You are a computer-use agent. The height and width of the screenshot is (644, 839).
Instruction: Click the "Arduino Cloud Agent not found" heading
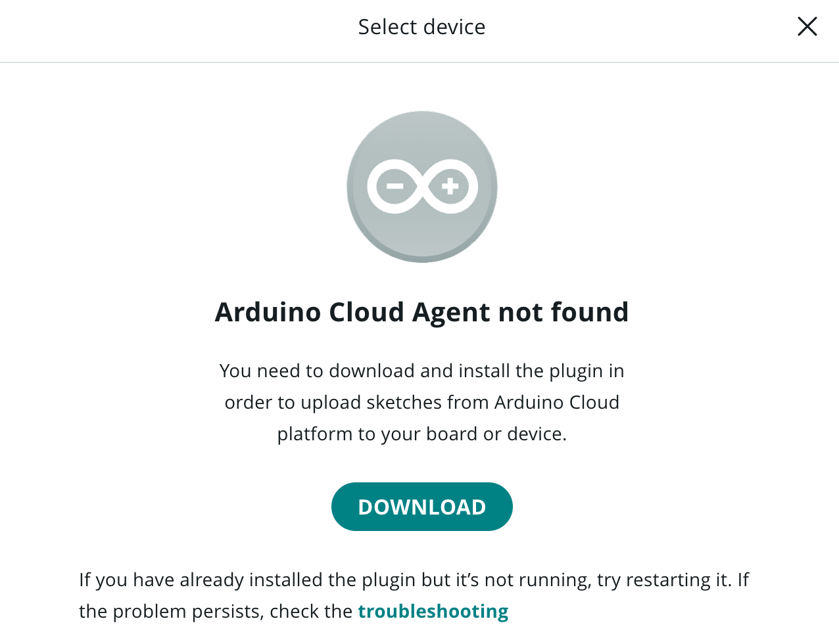(422, 312)
